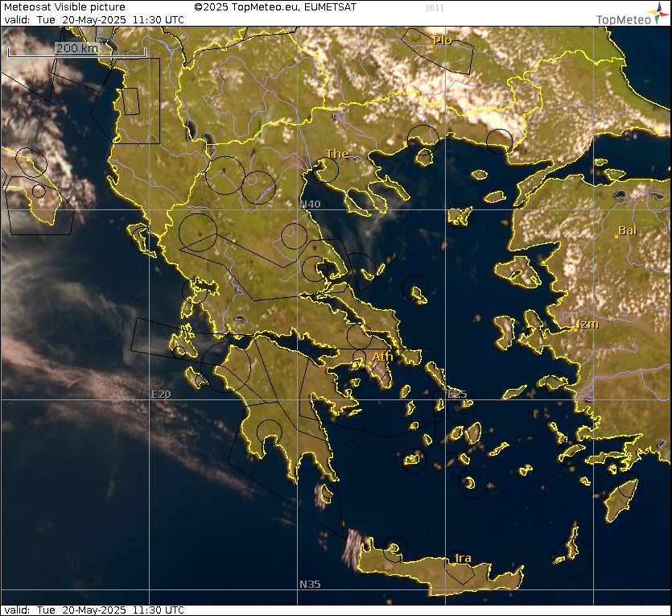Click the Meteosat Visible picture title
The height and width of the screenshot is (616, 672).
coord(64,7)
